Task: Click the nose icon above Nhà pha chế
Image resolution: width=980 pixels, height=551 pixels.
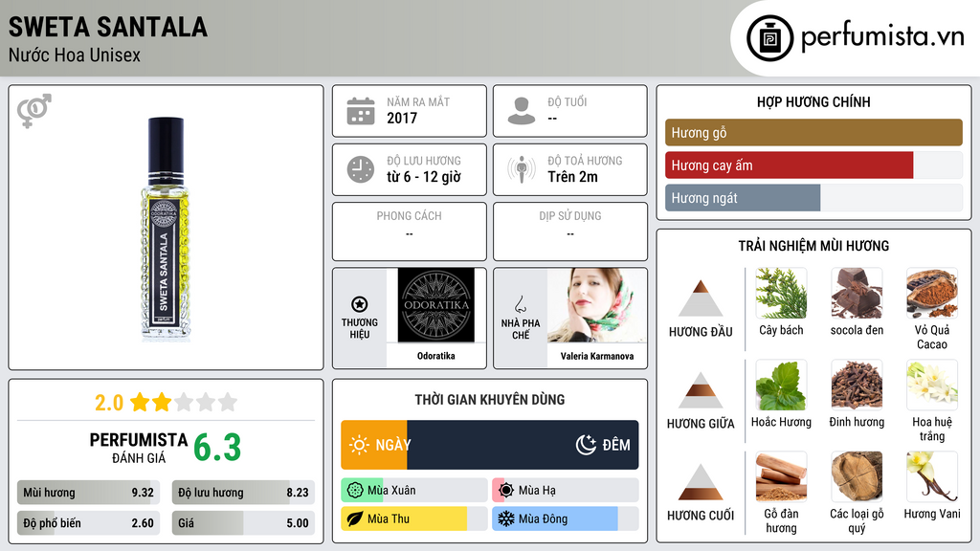Action: click(x=520, y=305)
